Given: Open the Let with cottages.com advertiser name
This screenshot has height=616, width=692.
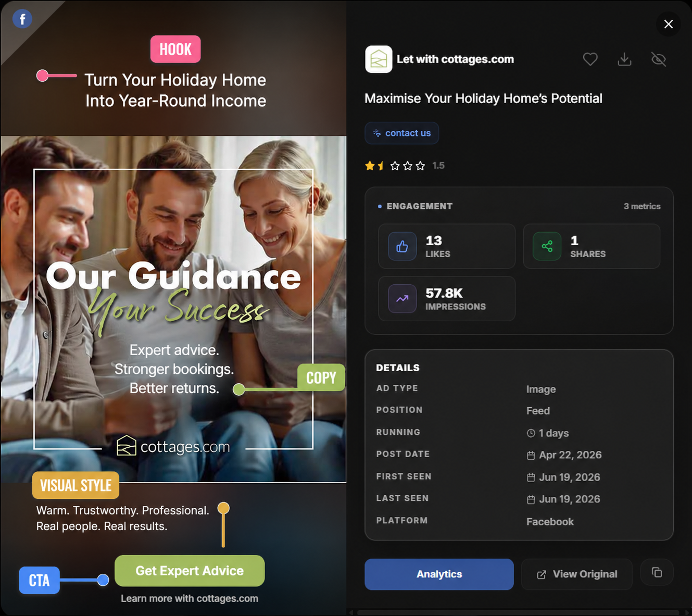Looking at the screenshot, I should tap(455, 59).
